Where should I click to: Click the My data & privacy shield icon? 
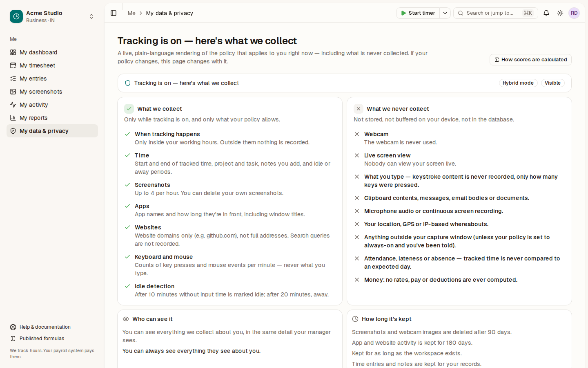point(13,131)
